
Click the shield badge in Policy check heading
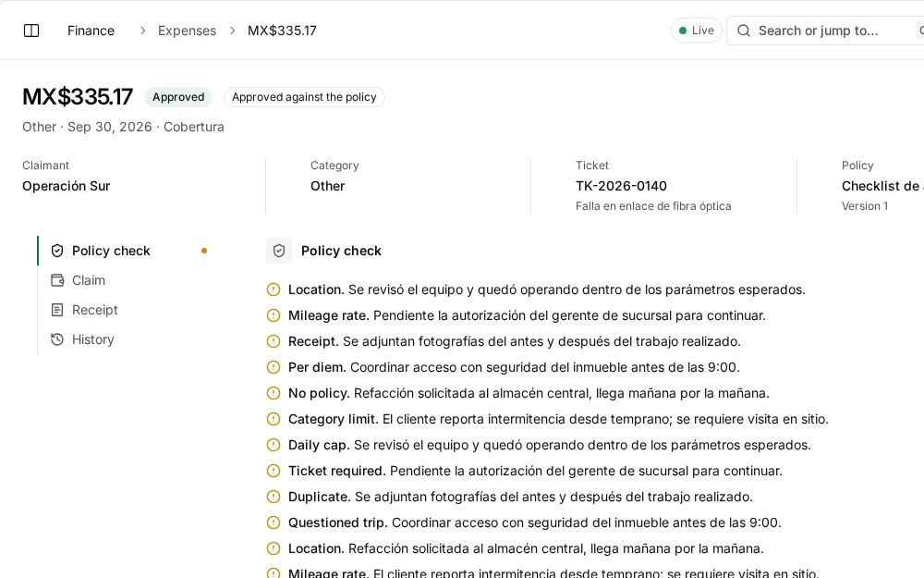(x=279, y=251)
